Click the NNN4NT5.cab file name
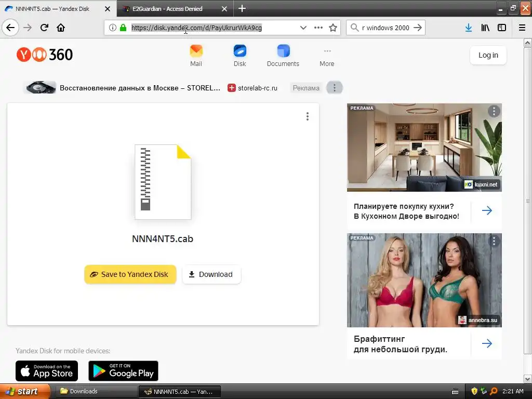Viewport: 532px width, 399px height. pyautogui.click(x=163, y=239)
